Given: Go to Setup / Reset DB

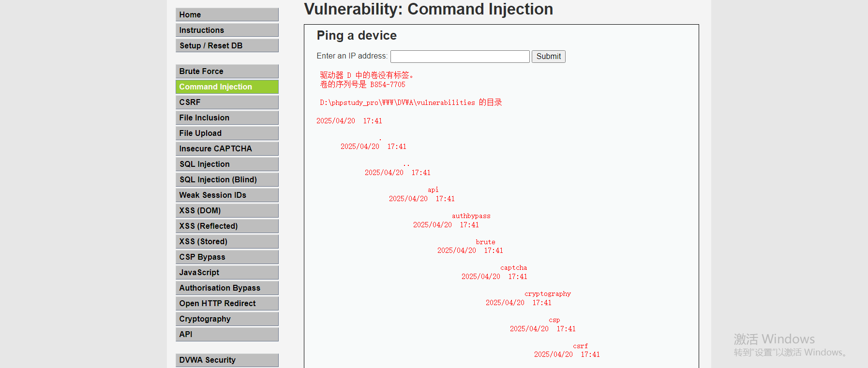Looking at the screenshot, I should (227, 45).
